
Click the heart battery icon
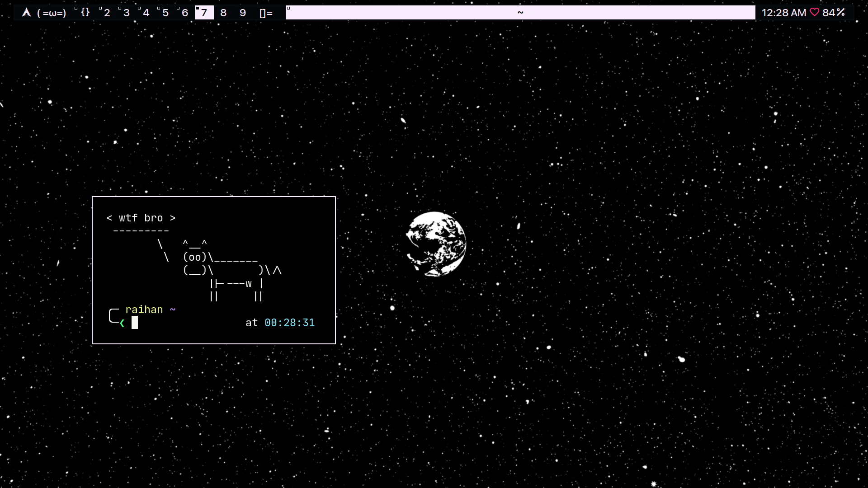(814, 13)
